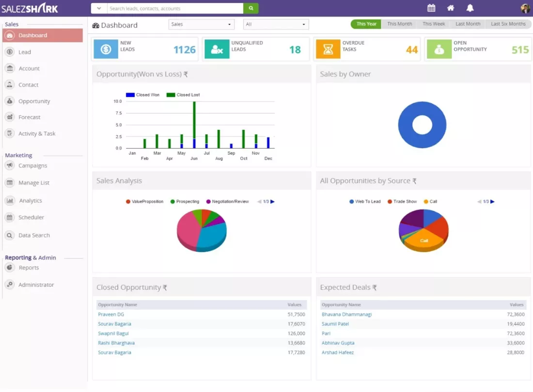Toggle Closed Lost legend series
The height and width of the screenshot is (392, 533).
183,95
